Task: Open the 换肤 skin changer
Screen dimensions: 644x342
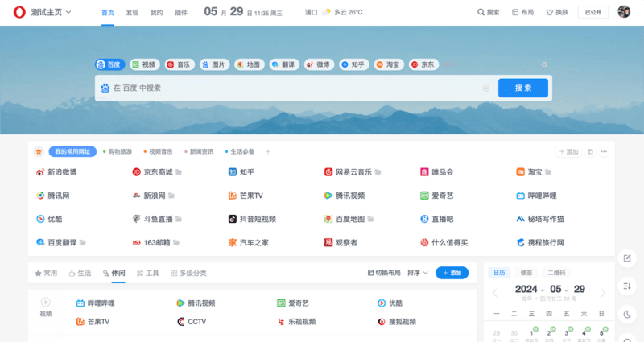Action: point(557,12)
